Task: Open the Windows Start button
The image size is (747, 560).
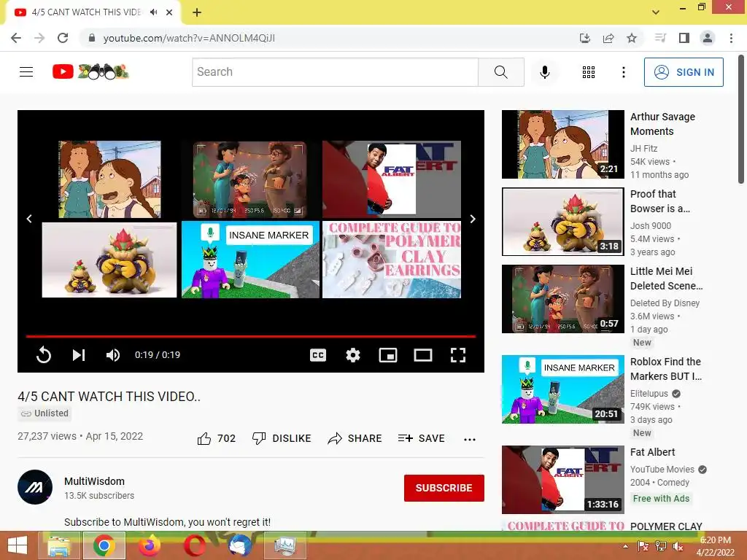Action: 18,545
